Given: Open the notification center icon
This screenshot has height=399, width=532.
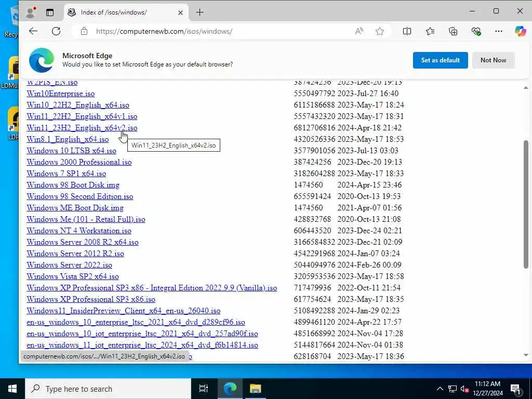Looking at the screenshot, I should [x=515, y=389].
